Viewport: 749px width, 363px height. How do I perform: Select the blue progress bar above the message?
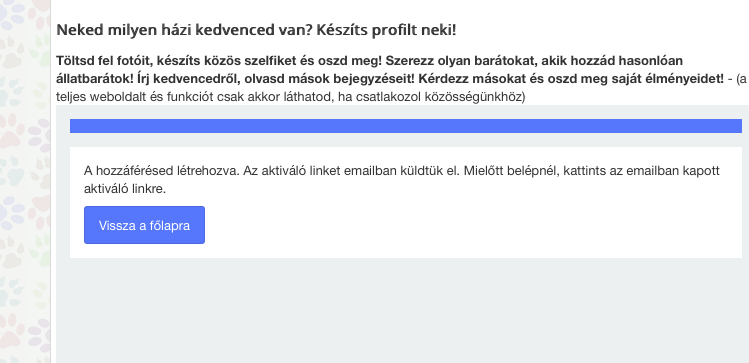click(x=406, y=126)
